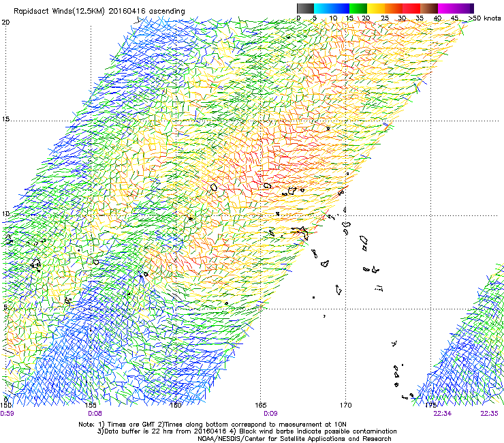Click the longitude '150' axis label

6,406
